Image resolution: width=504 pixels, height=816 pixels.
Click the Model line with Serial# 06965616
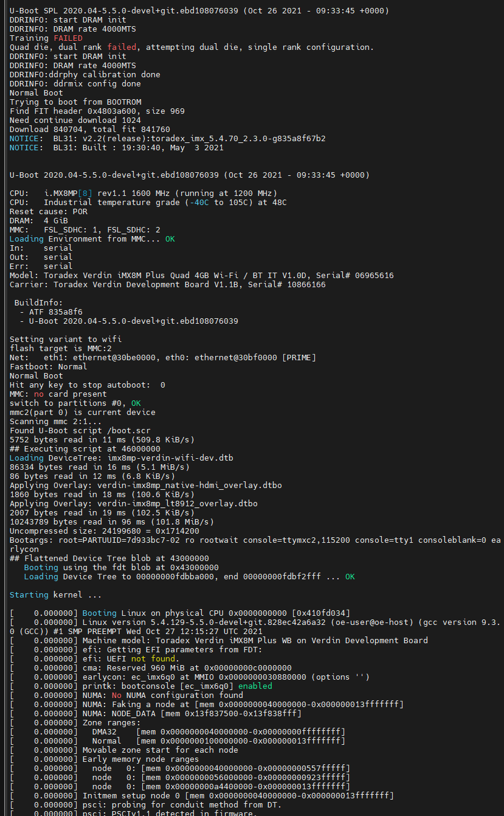[x=201, y=275]
